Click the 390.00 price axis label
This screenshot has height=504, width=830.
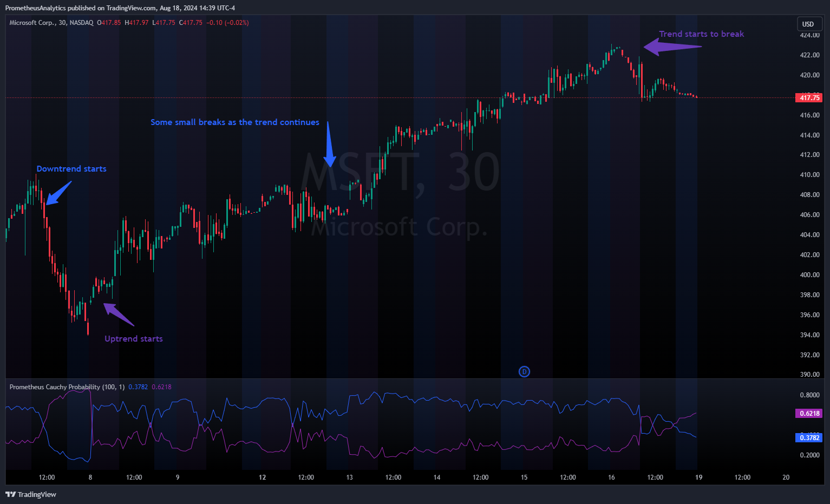tap(809, 375)
